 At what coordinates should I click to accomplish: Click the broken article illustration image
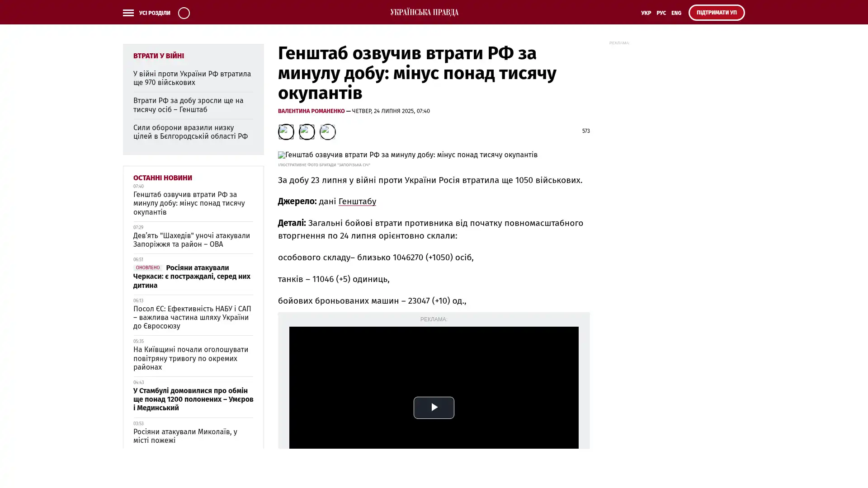407,155
